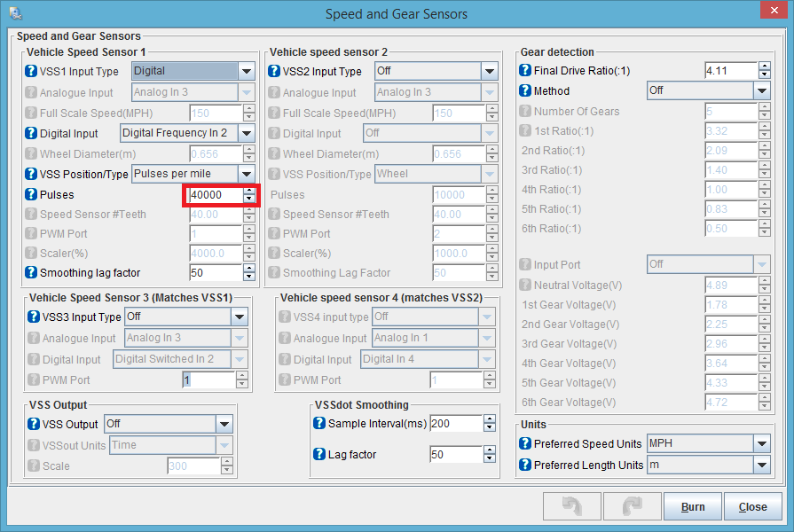The width and height of the screenshot is (794, 532).
Task: Click greyed help icon for Full Scale Speed VSS1
Action: (31, 113)
